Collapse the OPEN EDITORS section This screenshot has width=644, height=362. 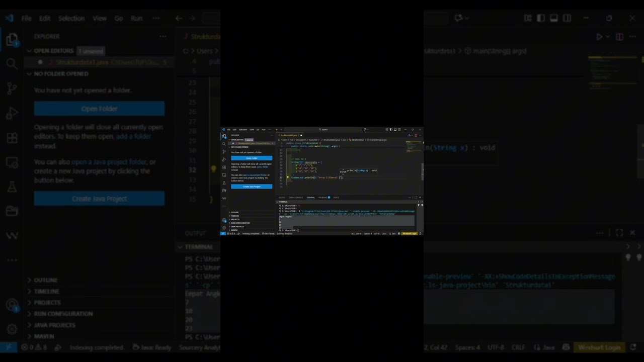(x=237, y=140)
